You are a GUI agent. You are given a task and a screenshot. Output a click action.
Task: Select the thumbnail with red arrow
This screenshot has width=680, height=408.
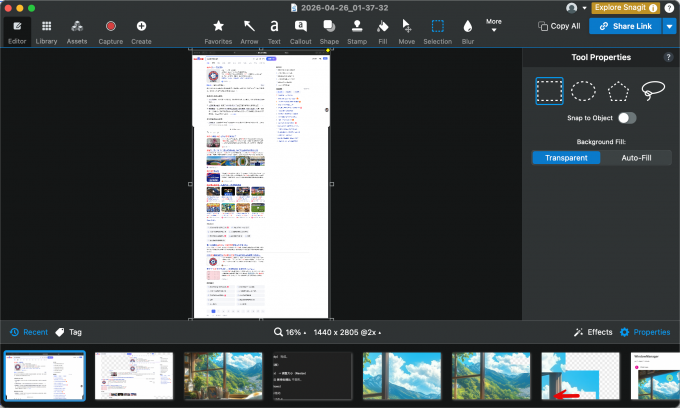point(580,376)
